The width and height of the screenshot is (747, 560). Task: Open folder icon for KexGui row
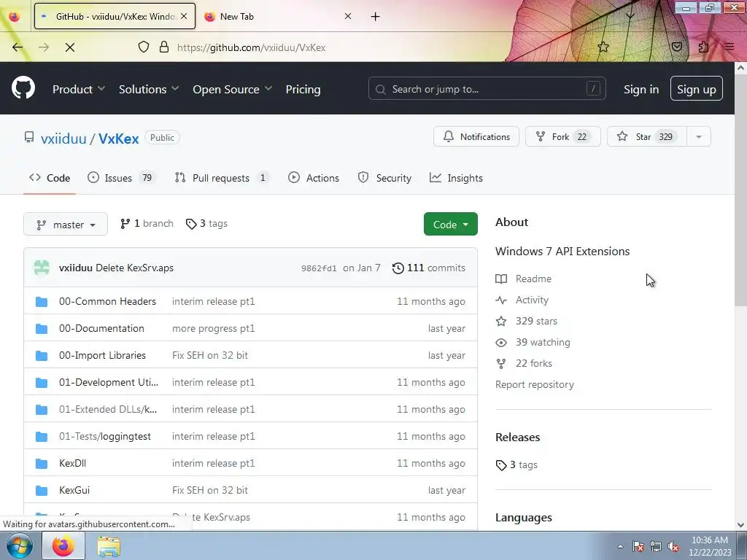tap(42, 490)
